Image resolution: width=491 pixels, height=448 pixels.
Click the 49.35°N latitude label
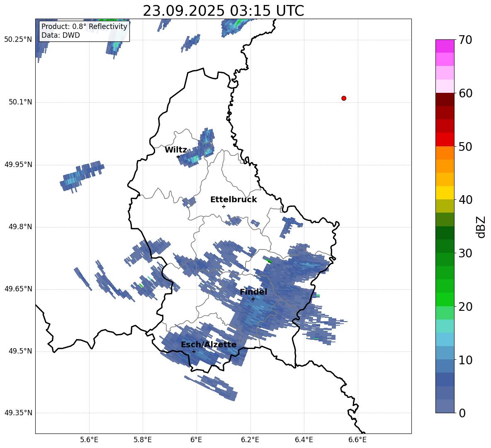[18, 413]
